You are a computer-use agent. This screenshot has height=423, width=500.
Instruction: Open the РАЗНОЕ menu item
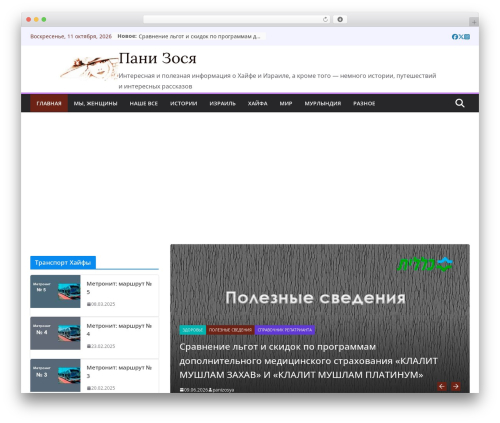click(x=364, y=103)
